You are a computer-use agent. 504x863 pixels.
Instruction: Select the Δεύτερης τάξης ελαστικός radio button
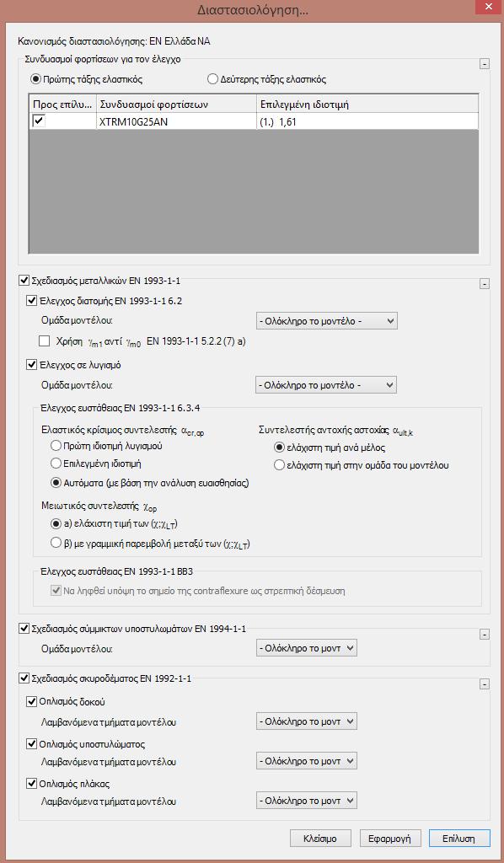[x=213, y=80]
